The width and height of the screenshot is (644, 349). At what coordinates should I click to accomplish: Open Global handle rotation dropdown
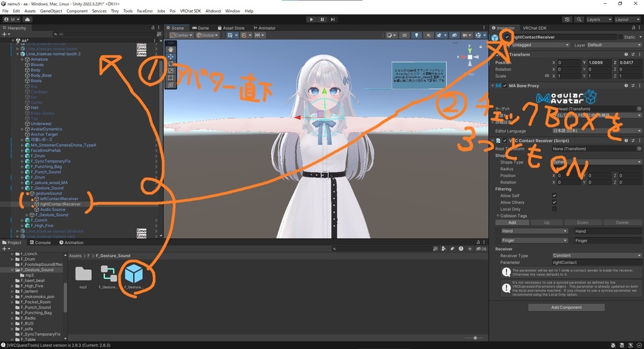coord(208,35)
